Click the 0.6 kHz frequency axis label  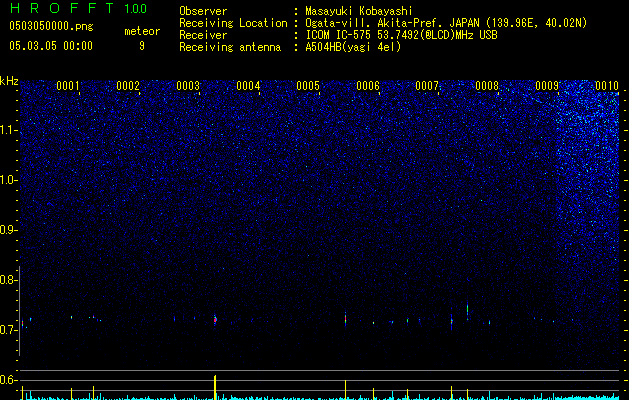point(9,380)
